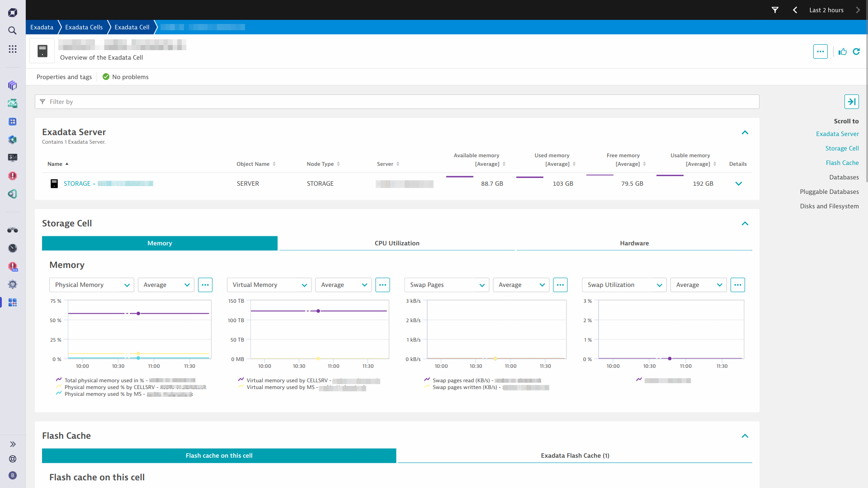Open the Exadata Flash Cache (1) tab
The height and width of the screenshot is (488, 868).
point(575,455)
